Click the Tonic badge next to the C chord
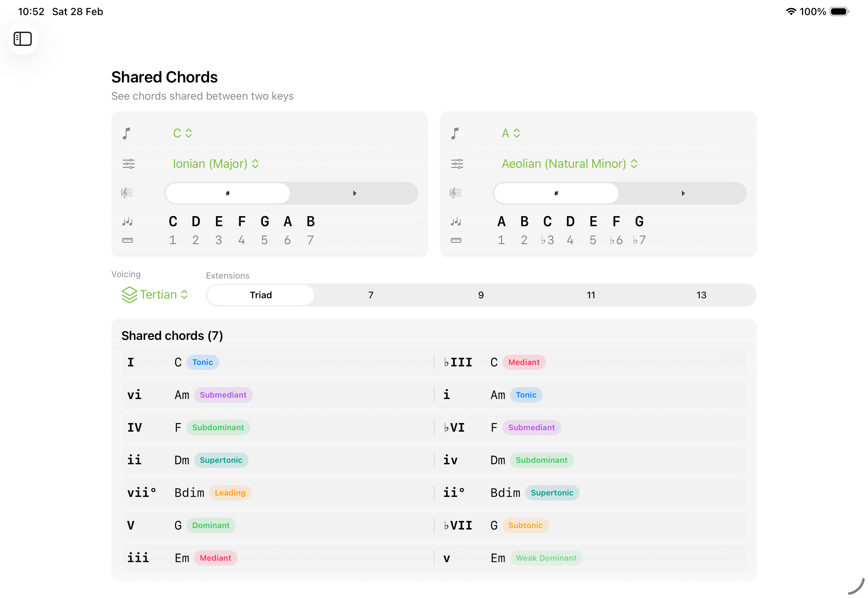 (x=202, y=362)
